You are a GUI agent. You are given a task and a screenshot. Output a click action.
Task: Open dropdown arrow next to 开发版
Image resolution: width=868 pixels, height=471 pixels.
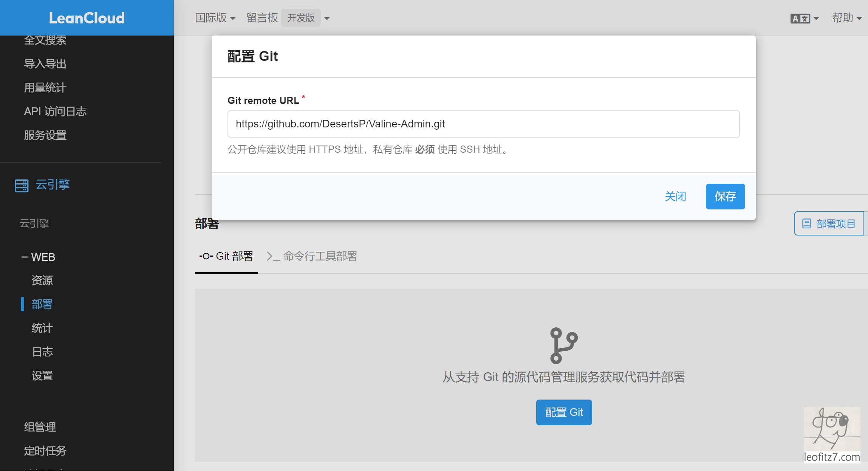point(327,18)
